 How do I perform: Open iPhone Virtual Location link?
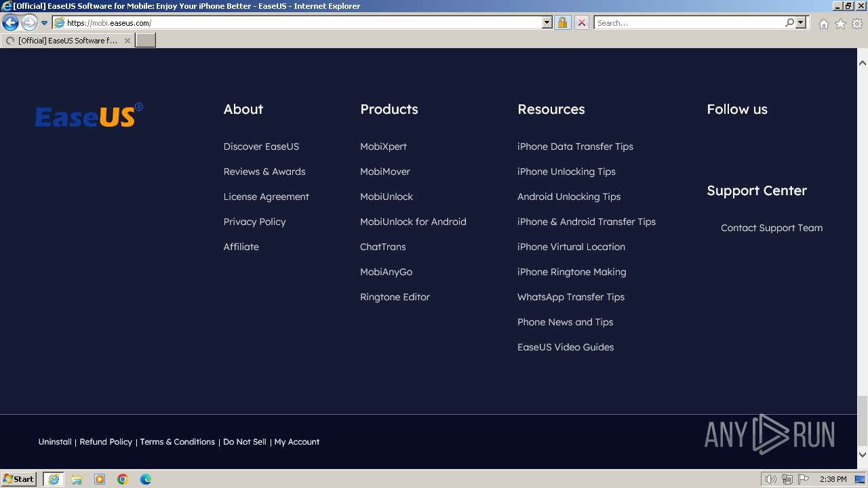coord(571,247)
